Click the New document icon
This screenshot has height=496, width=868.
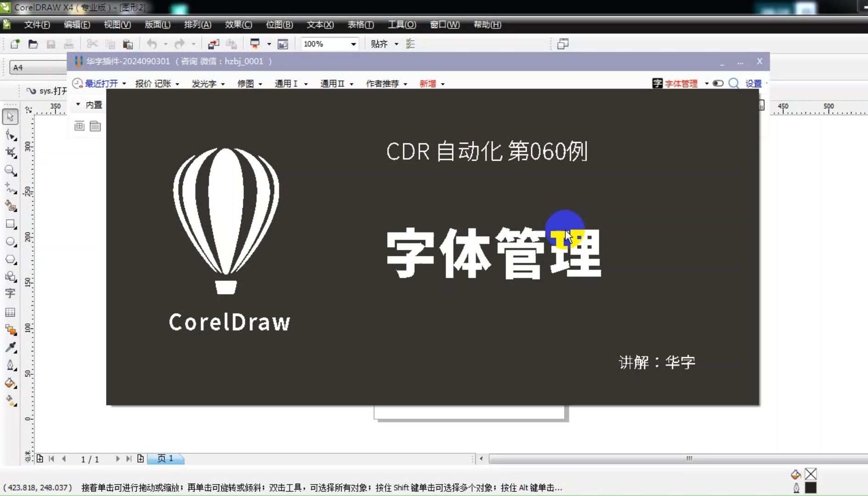pos(15,44)
